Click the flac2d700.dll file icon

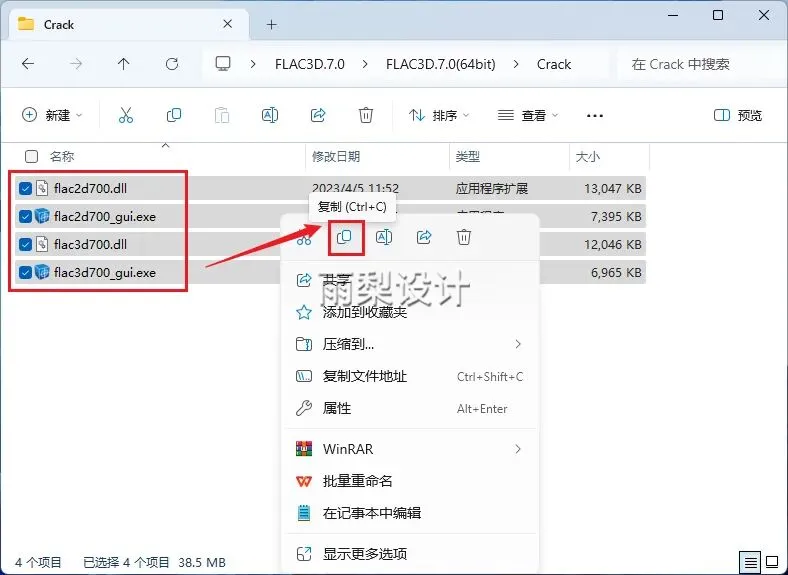tap(42, 188)
